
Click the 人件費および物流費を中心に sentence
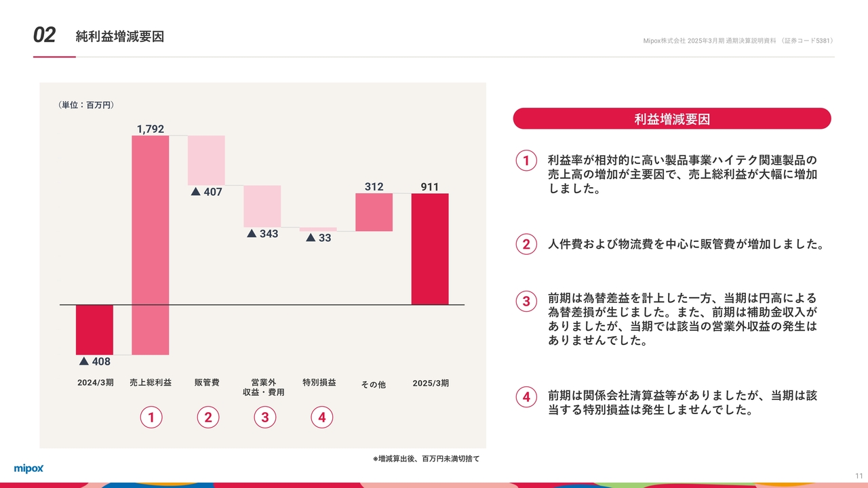[x=685, y=244]
